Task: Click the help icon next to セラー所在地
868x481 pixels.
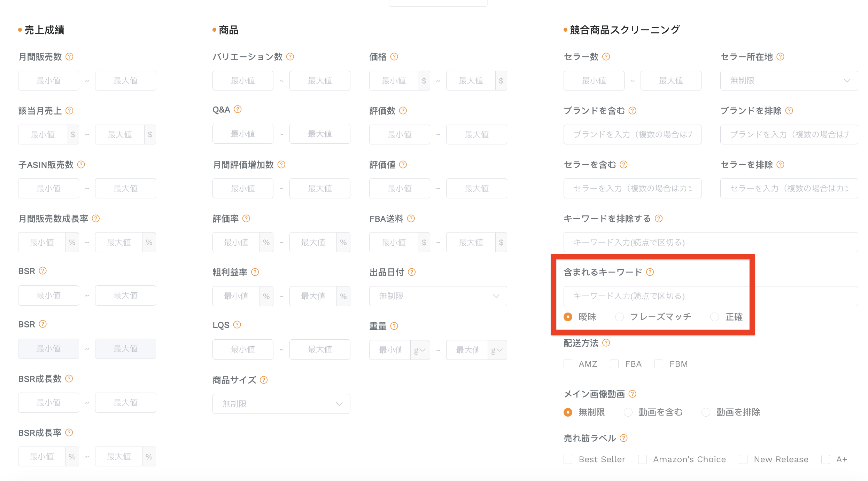Action: pos(780,56)
